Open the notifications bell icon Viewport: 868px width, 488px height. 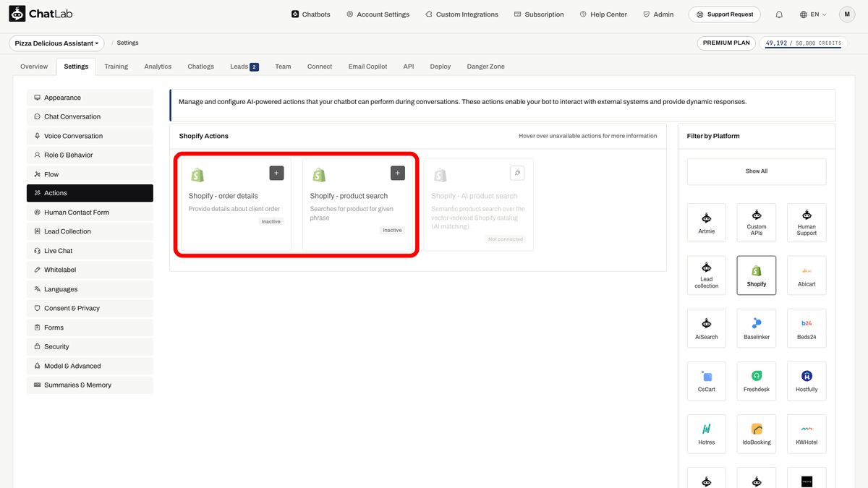tap(779, 14)
